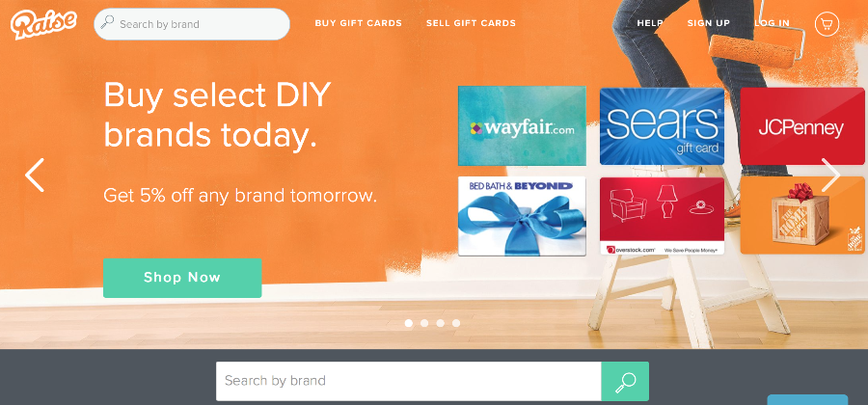Open the shopping cart icon
Image resolution: width=868 pixels, height=405 pixels.
(827, 24)
